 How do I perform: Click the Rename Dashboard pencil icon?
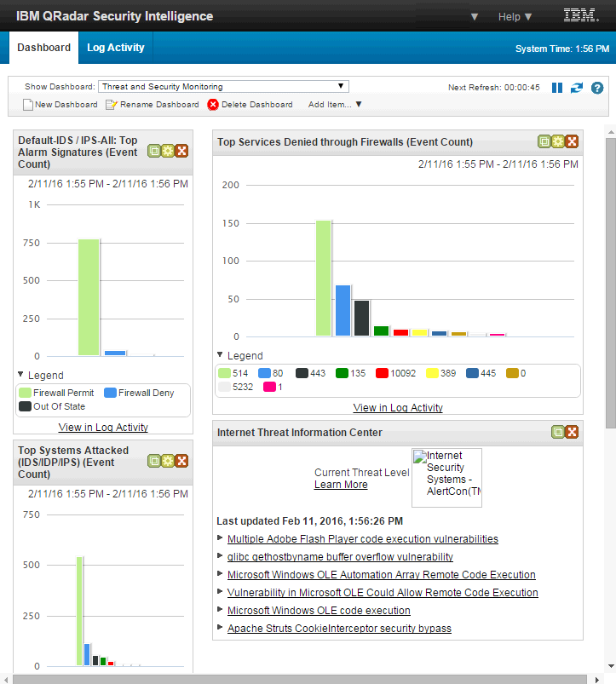(x=112, y=105)
